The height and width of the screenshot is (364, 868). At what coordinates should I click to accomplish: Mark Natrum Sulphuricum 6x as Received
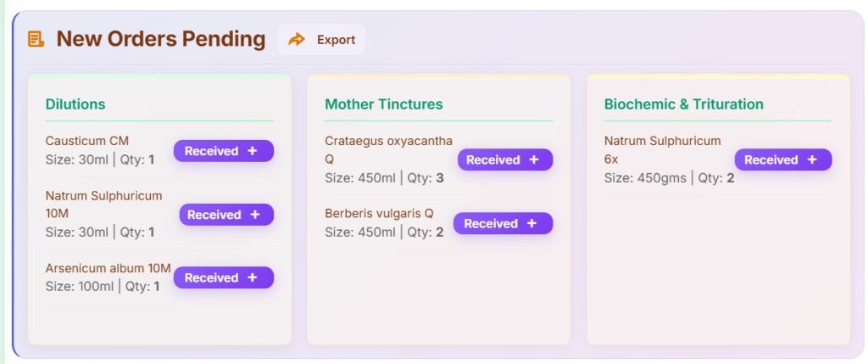click(771, 160)
